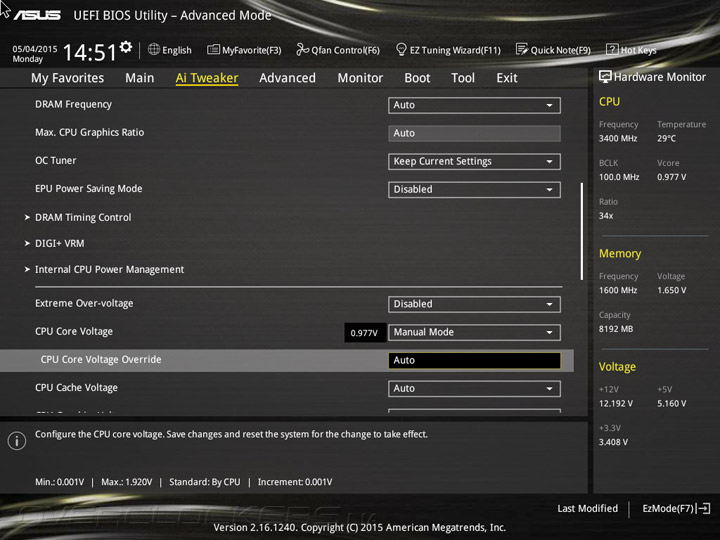Open DRAM Frequency dropdown
Screen dimensions: 720x540
click(x=474, y=105)
